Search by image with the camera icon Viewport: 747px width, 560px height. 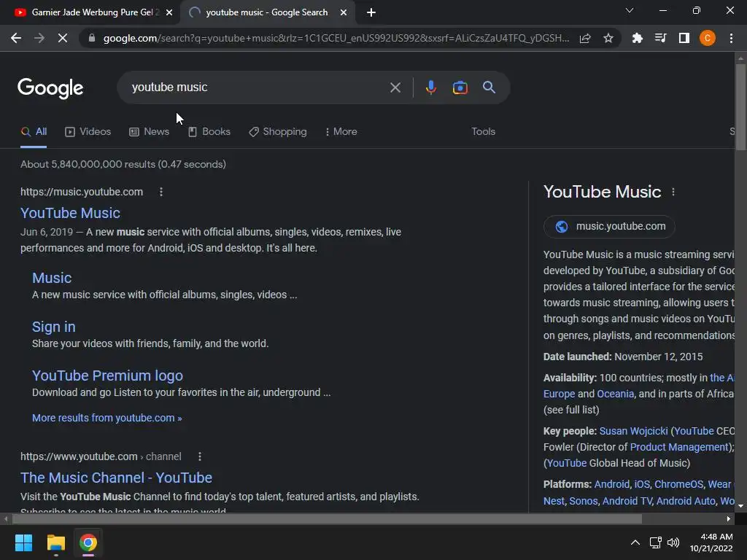(x=460, y=87)
